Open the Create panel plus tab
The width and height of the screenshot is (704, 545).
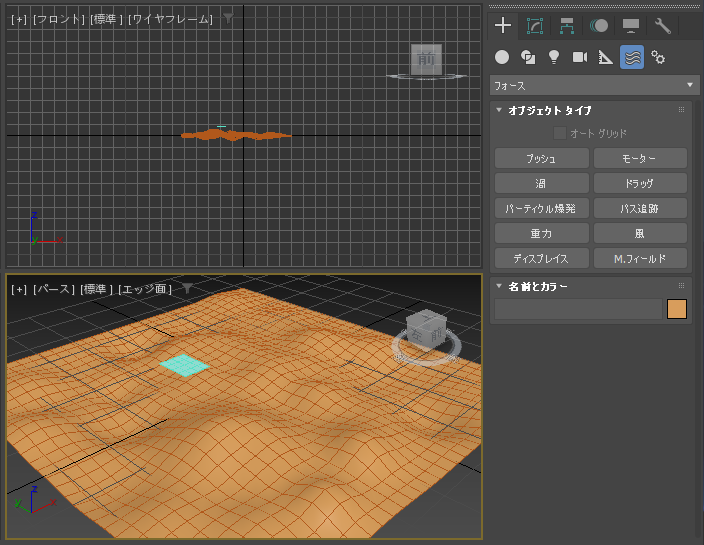coord(503,26)
